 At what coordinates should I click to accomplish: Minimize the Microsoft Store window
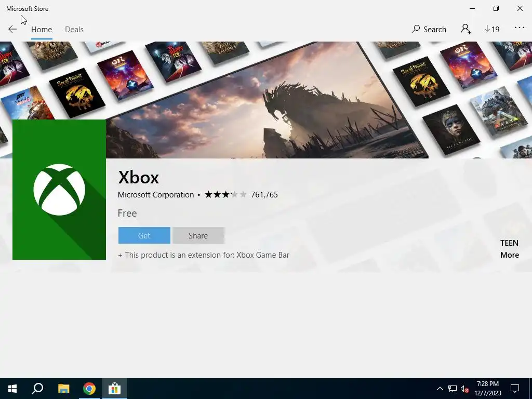click(x=472, y=8)
